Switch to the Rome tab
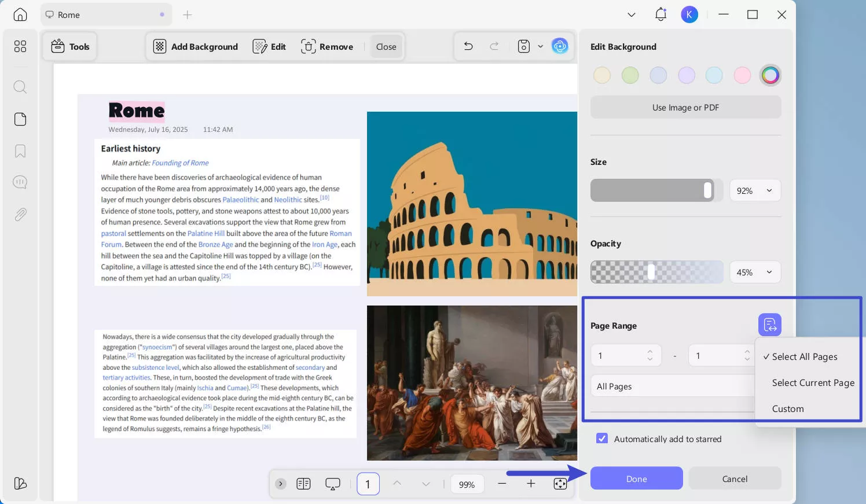866x504 pixels. click(107, 14)
